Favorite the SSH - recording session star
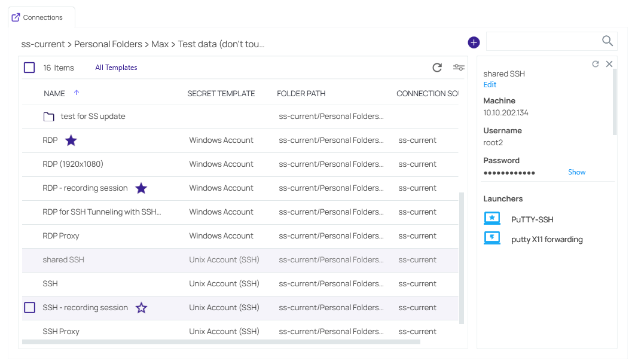This screenshot has width=635, height=364. coord(141,308)
